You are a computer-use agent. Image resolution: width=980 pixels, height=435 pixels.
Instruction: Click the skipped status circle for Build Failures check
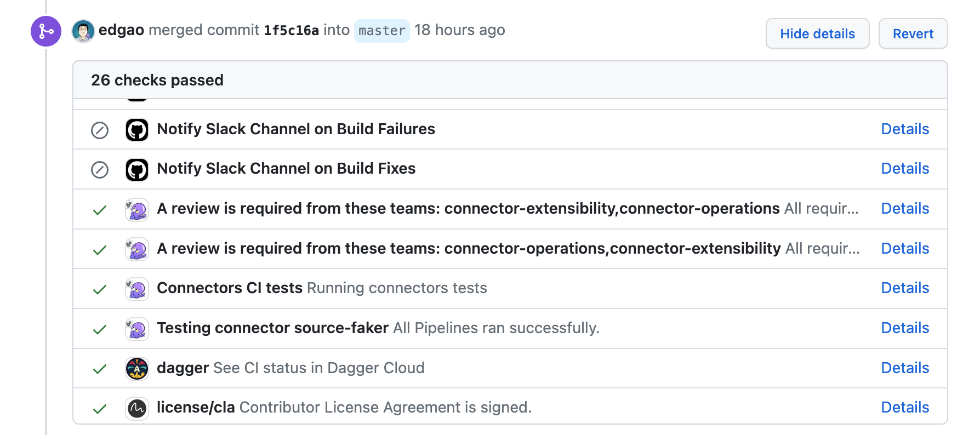click(x=99, y=129)
